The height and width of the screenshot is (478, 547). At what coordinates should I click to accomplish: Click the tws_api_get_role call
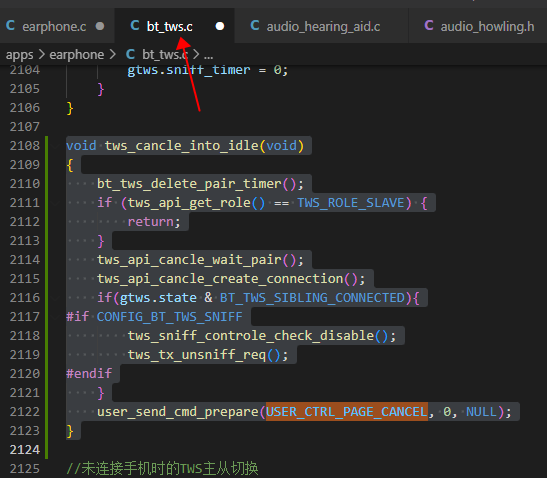[189, 203]
